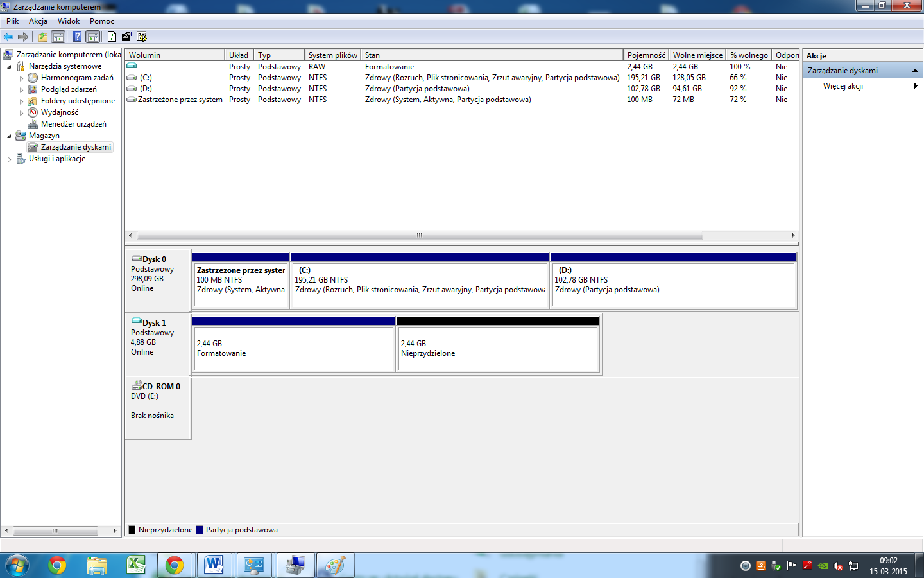The image size is (924, 578).
Task: Click Więcej akcji in Actions pane
Action: point(843,86)
